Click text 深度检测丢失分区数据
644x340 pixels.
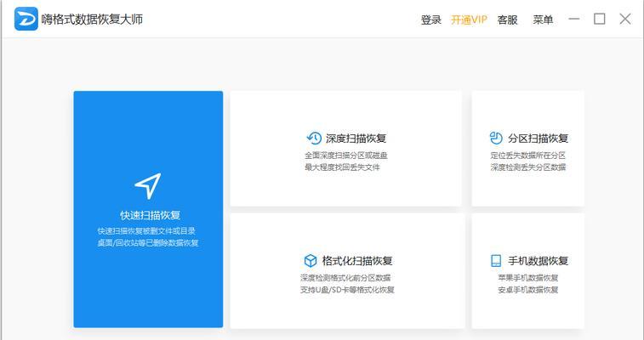click(x=528, y=167)
